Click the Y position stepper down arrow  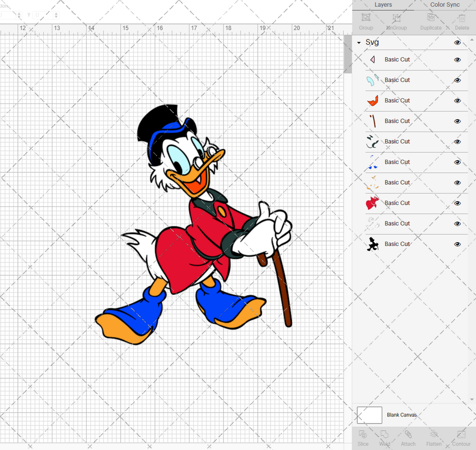[x=56, y=17]
